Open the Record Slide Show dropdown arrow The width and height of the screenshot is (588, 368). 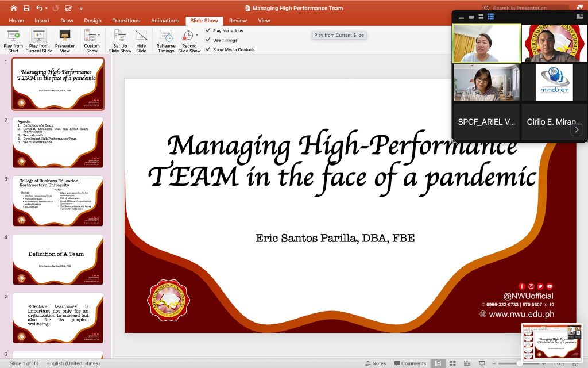(196, 36)
